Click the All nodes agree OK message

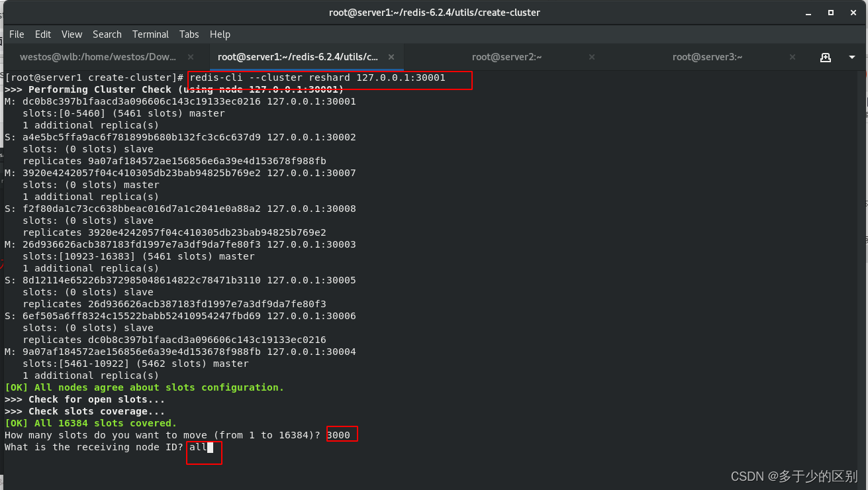(144, 387)
